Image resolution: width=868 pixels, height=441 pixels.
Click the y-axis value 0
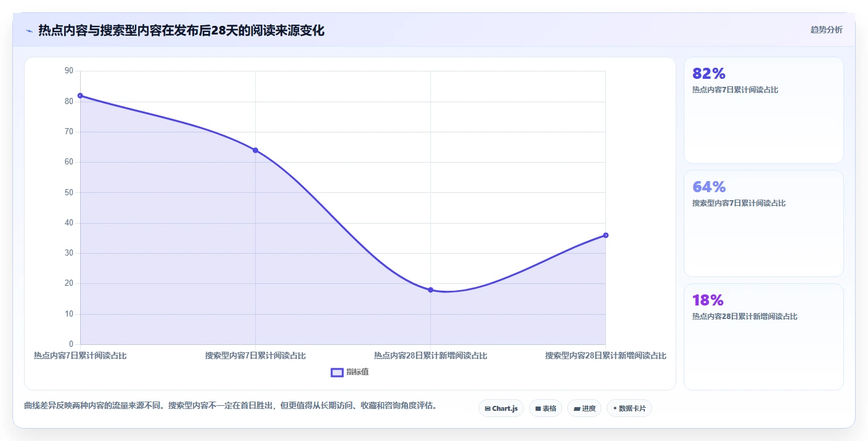[71, 344]
